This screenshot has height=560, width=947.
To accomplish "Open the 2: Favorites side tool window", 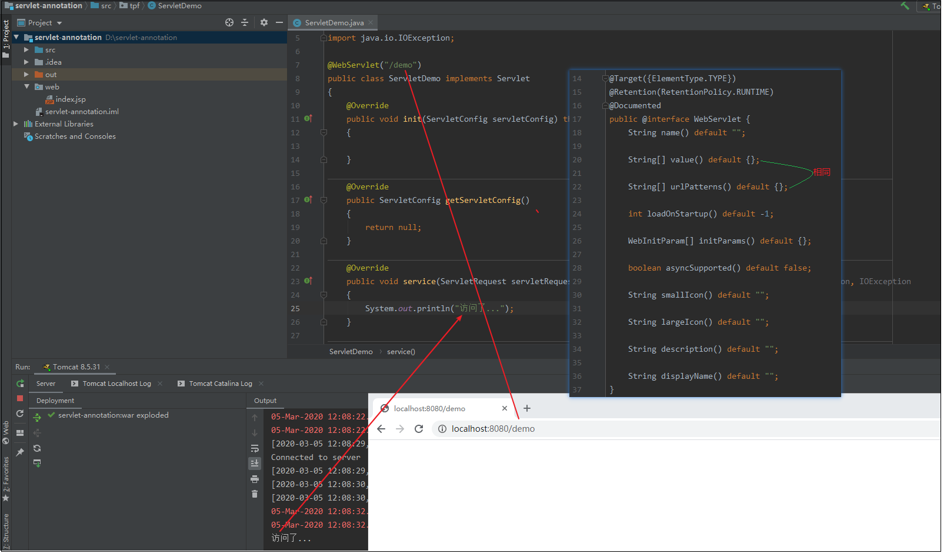I will click(6, 478).
